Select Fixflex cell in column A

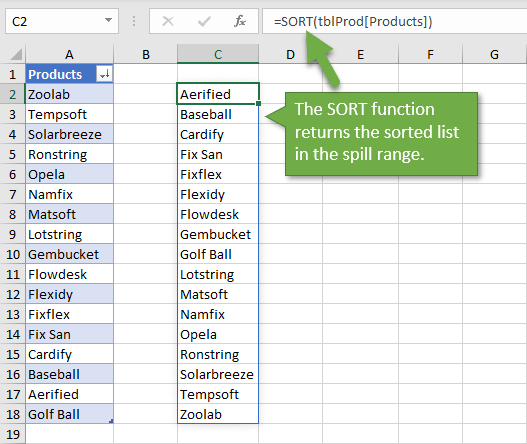coord(70,314)
